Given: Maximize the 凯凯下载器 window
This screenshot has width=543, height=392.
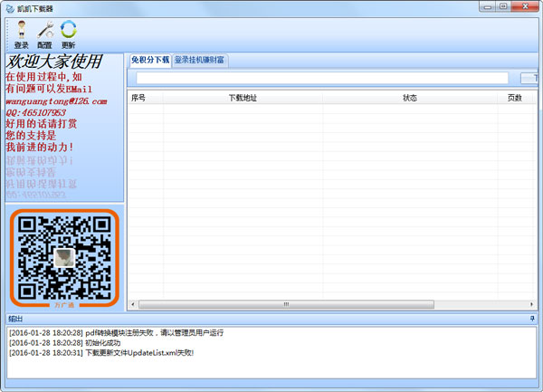Looking at the screenshot, I should 503,6.
